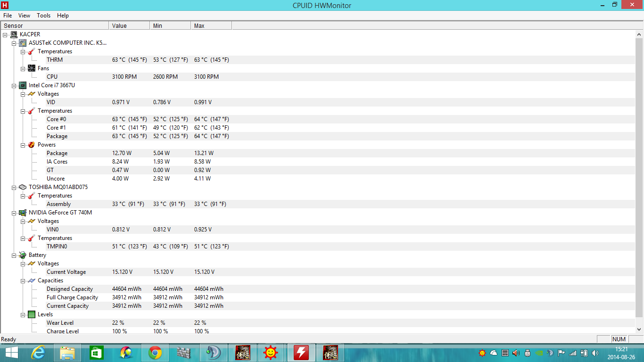Image resolution: width=644 pixels, height=362 pixels.
Task: Click the scrollbar down arrow
Action: (x=639, y=329)
